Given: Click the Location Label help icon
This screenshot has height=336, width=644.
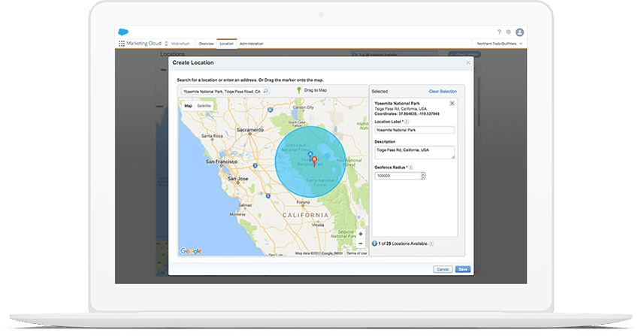Looking at the screenshot, I should tap(407, 122).
